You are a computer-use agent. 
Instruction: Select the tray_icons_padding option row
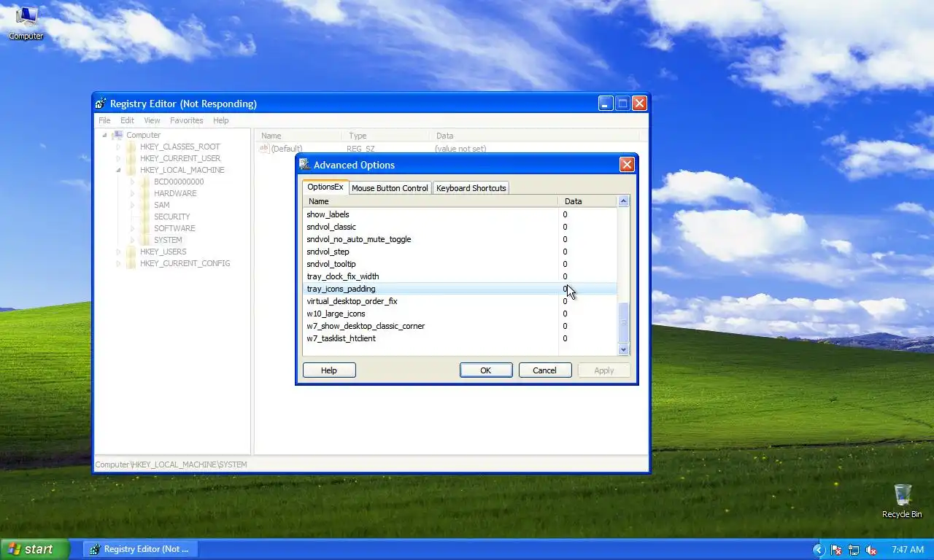(460, 289)
